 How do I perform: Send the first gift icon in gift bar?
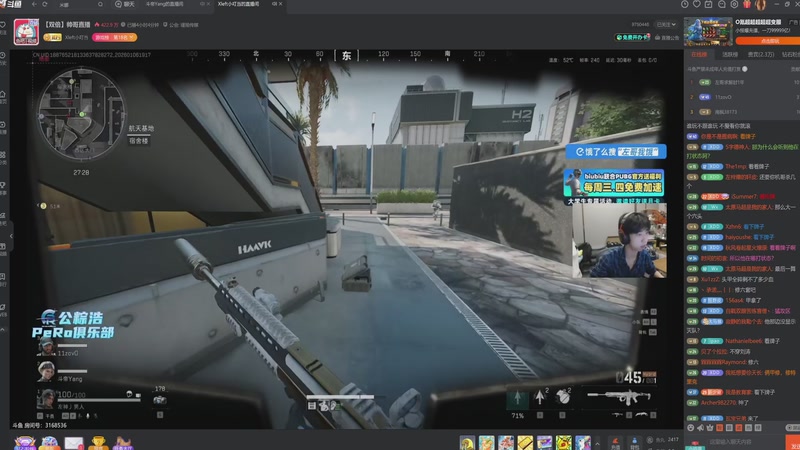pyautogui.click(x=467, y=443)
